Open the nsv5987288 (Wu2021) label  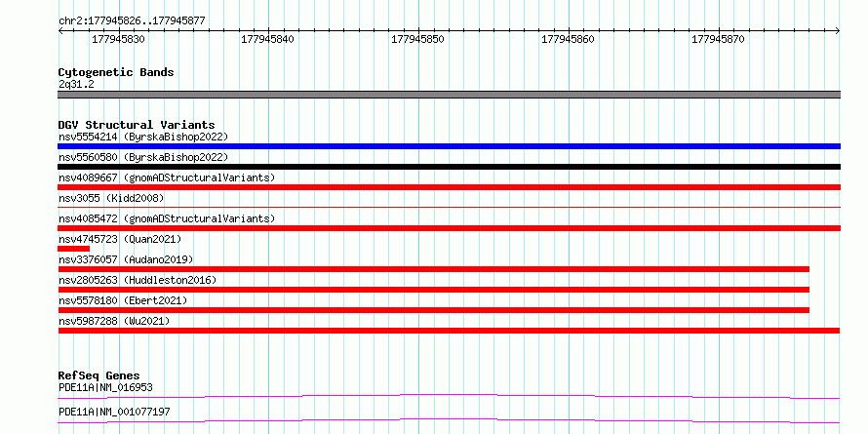coord(114,321)
